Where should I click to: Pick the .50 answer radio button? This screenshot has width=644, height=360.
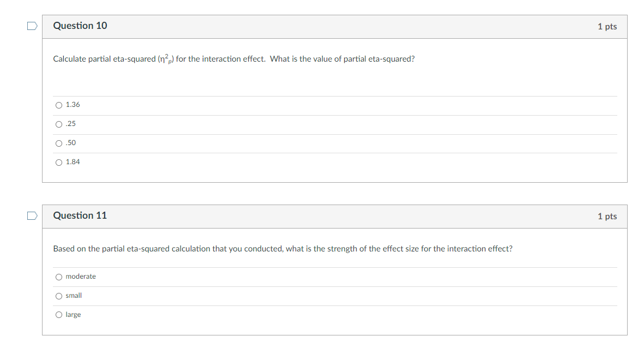[59, 143]
